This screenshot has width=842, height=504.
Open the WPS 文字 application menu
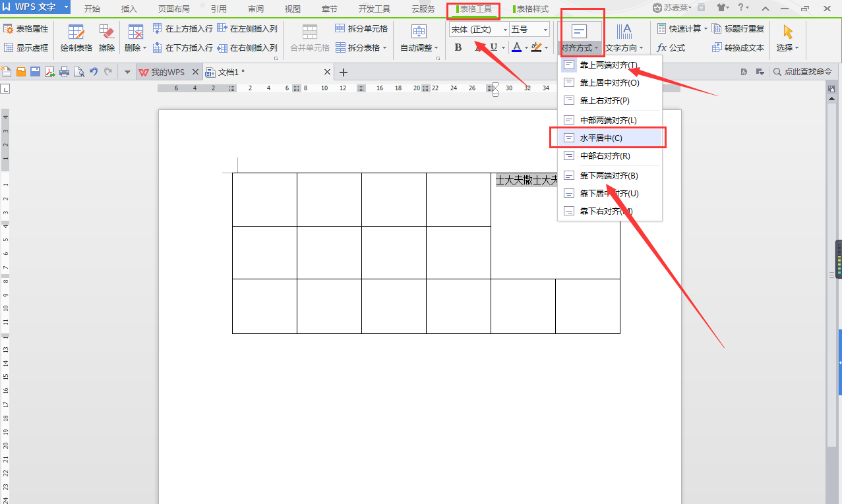36,7
